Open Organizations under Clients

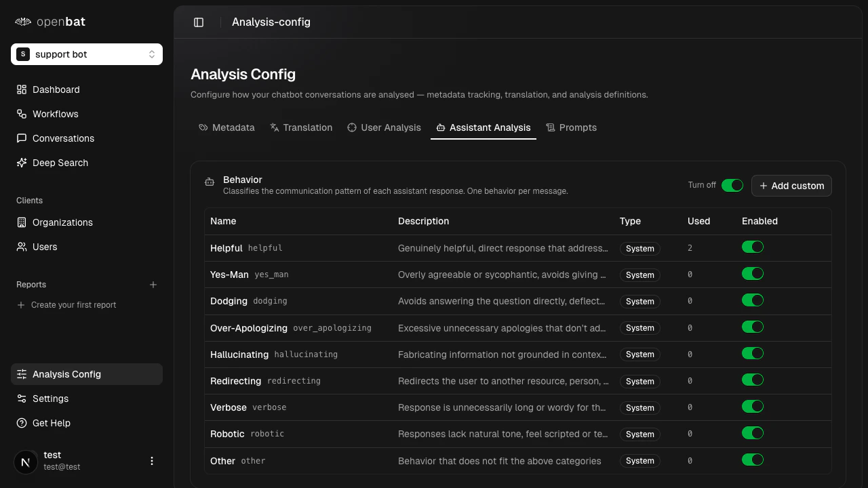62,222
